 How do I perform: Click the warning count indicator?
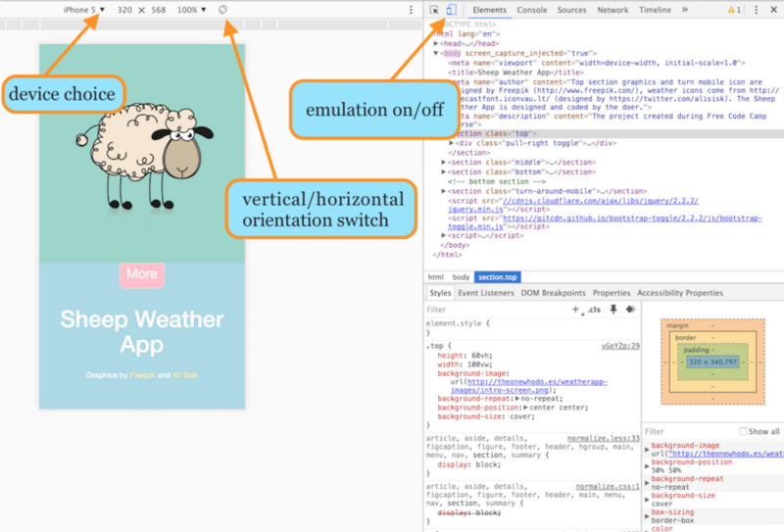coord(734,10)
